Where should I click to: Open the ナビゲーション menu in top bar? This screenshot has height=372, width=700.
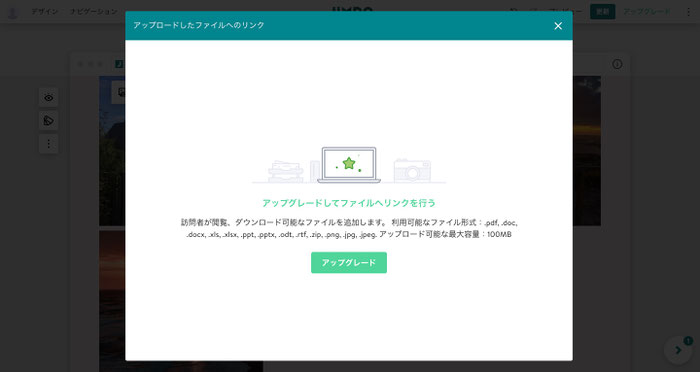pyautogui.click(x=93, y=12)
